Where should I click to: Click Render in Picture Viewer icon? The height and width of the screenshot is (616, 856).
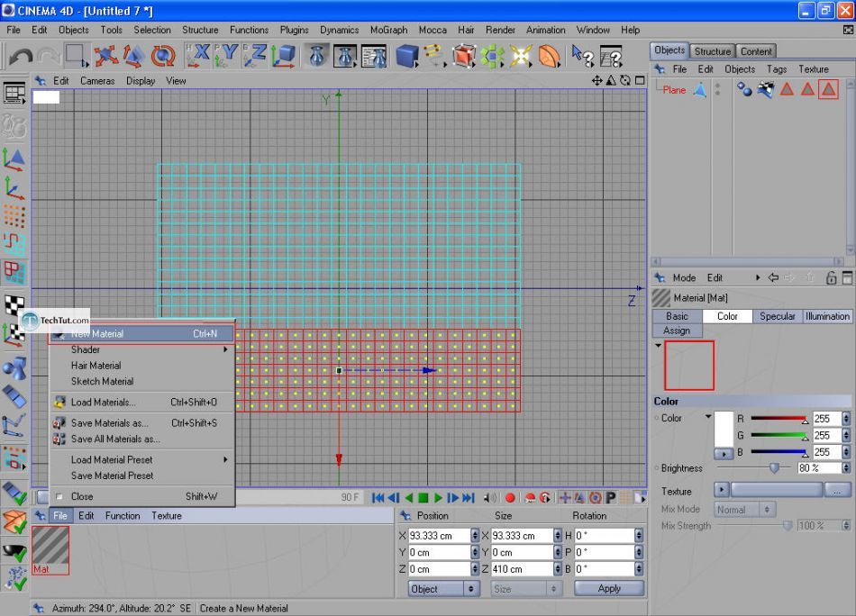[x=345, y=56]
